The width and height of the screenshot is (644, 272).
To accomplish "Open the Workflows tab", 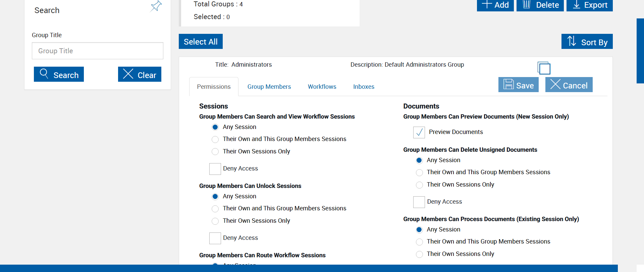I will (x=322, y=87).
